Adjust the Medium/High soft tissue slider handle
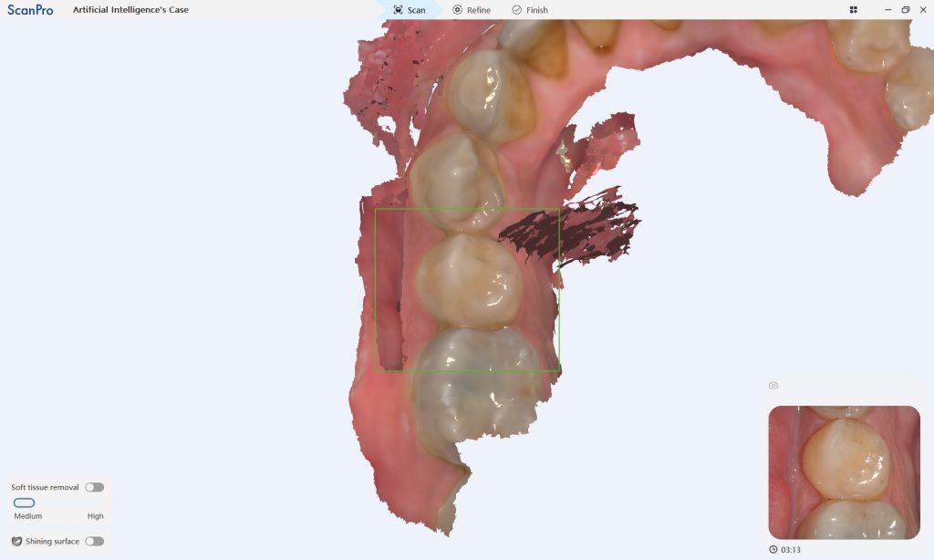The height and width of the screenshot is (560, 934). point(24,503)
